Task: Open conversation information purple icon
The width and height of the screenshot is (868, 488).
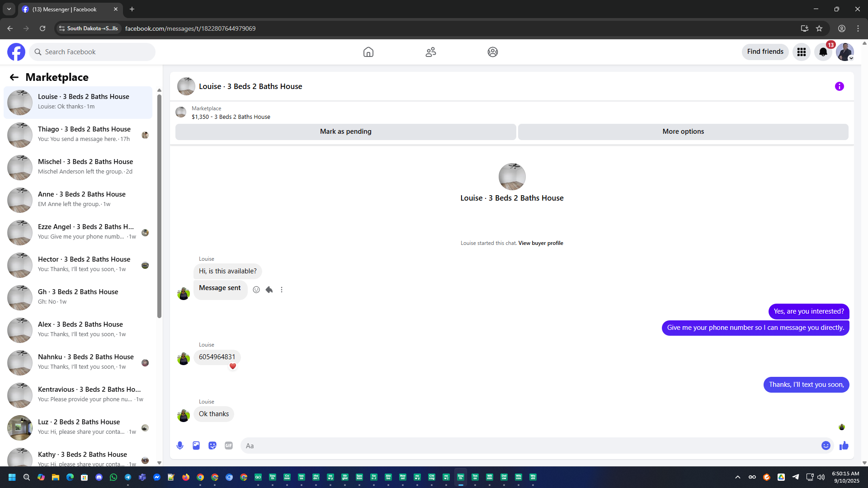Action: [839, 86]
